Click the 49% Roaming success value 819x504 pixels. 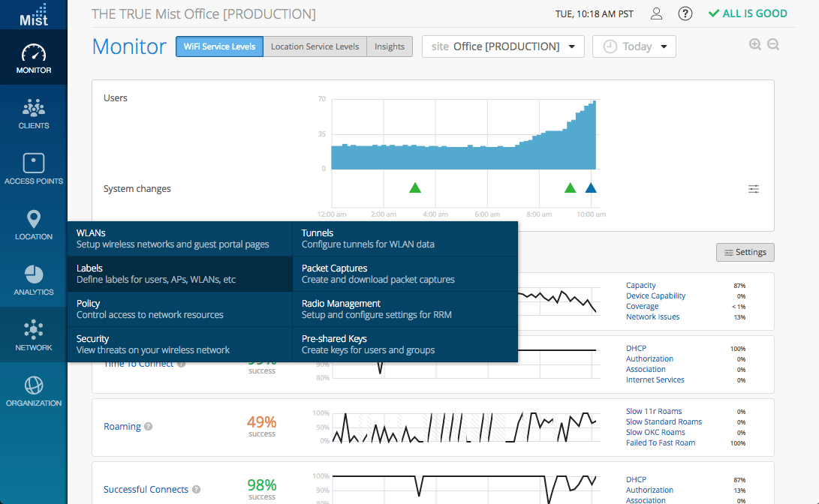click(x=262, y=422)
